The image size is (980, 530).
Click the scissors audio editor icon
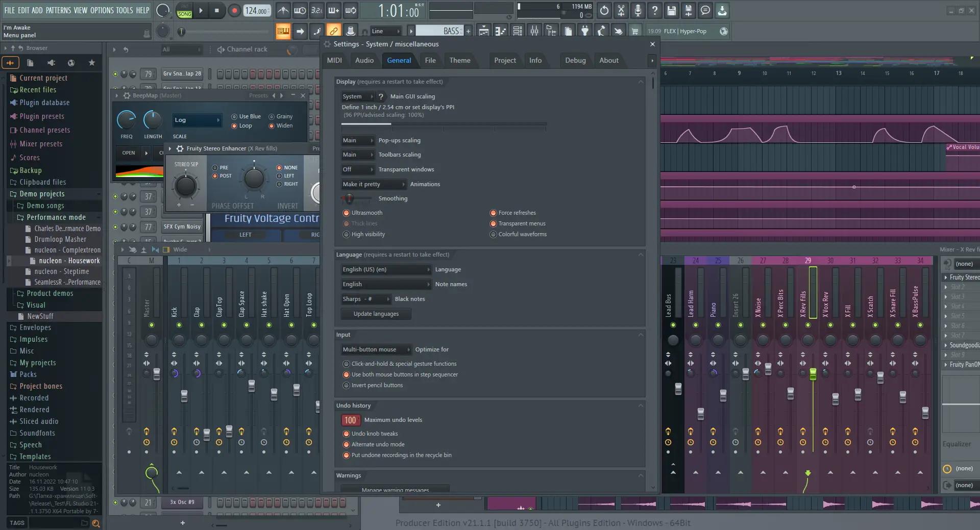point(621,10)
